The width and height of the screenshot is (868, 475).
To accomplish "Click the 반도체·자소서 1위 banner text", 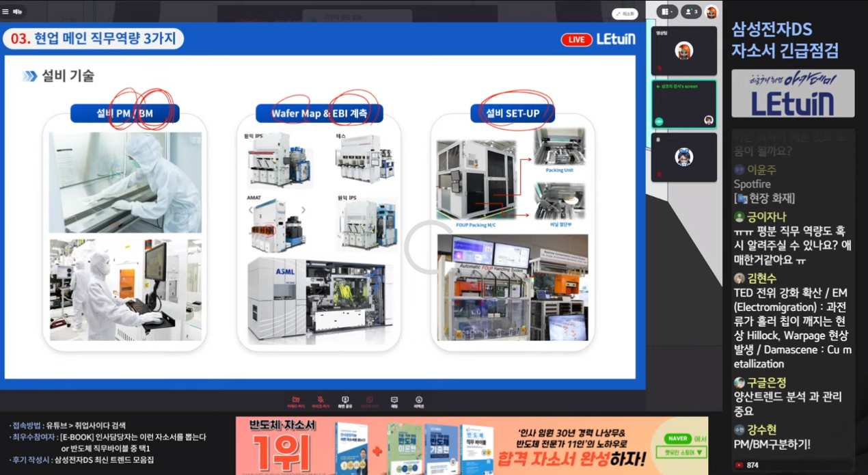I will click(284, 444).
